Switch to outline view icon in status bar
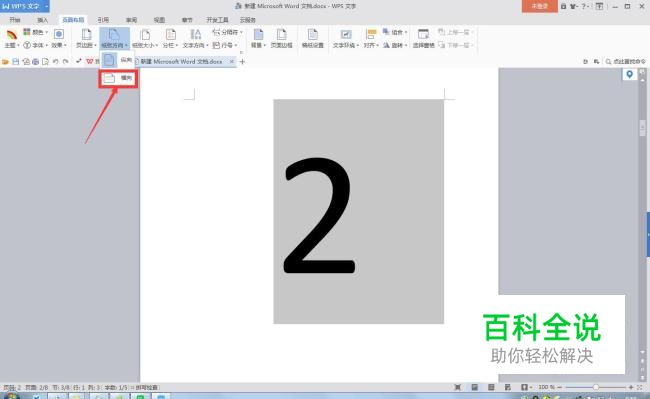 [x=491, y=387]
